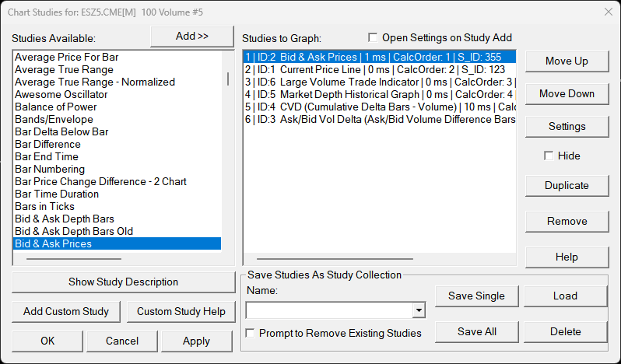Screen dimensions: 621x364
Task: Open Settings for the selected study
Action: pos(567,126)
